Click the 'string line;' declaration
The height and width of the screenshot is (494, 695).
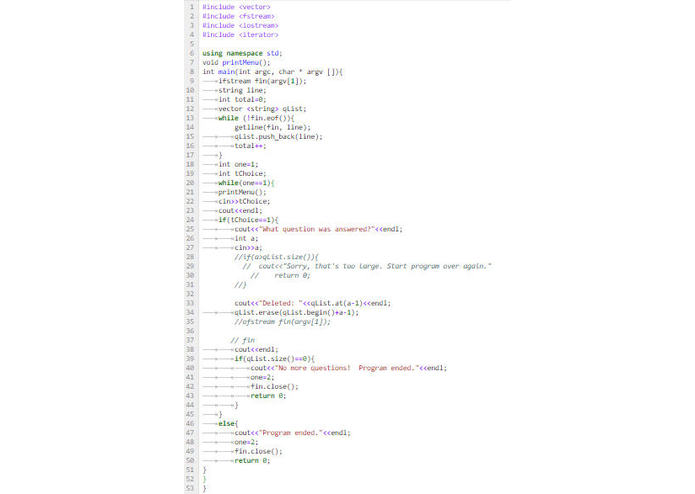click(242, 90)
